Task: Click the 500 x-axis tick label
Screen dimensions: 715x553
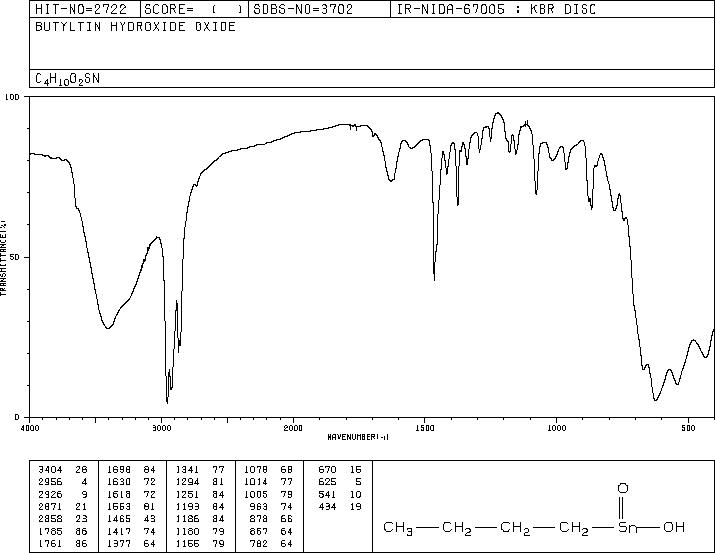Action: (x=689, y=428)
